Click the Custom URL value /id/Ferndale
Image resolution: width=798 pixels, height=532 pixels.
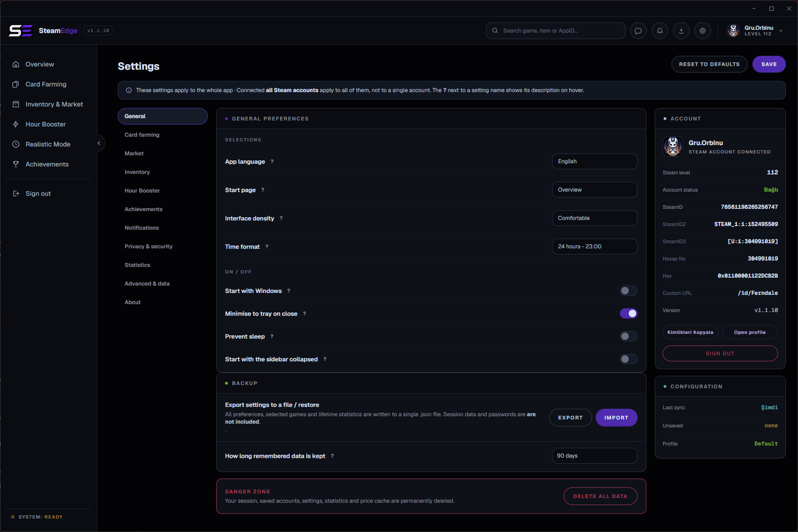tap(758, 293)
